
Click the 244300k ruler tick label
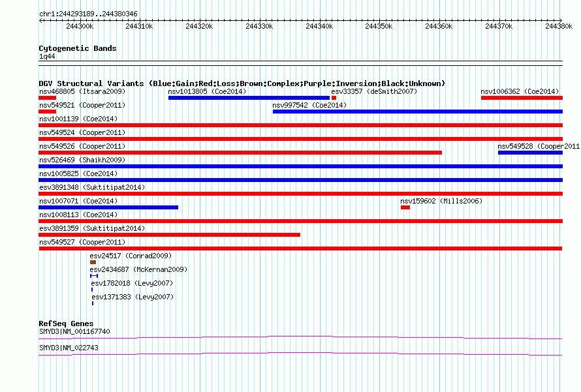[80, 26]
